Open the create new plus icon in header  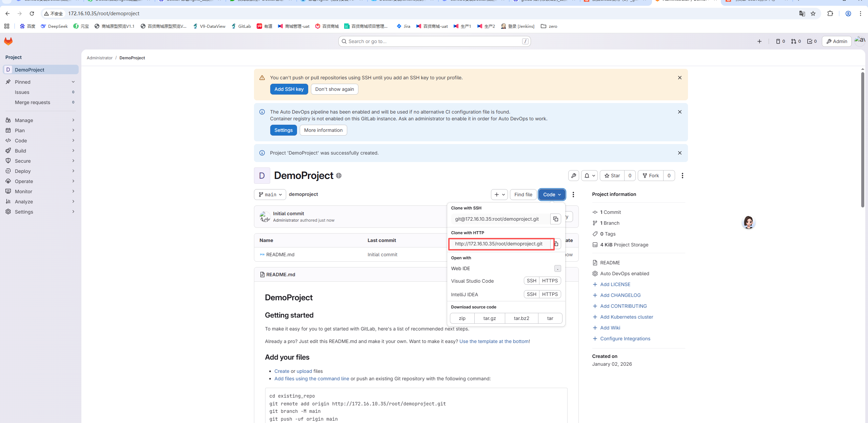tap(759, 41)
